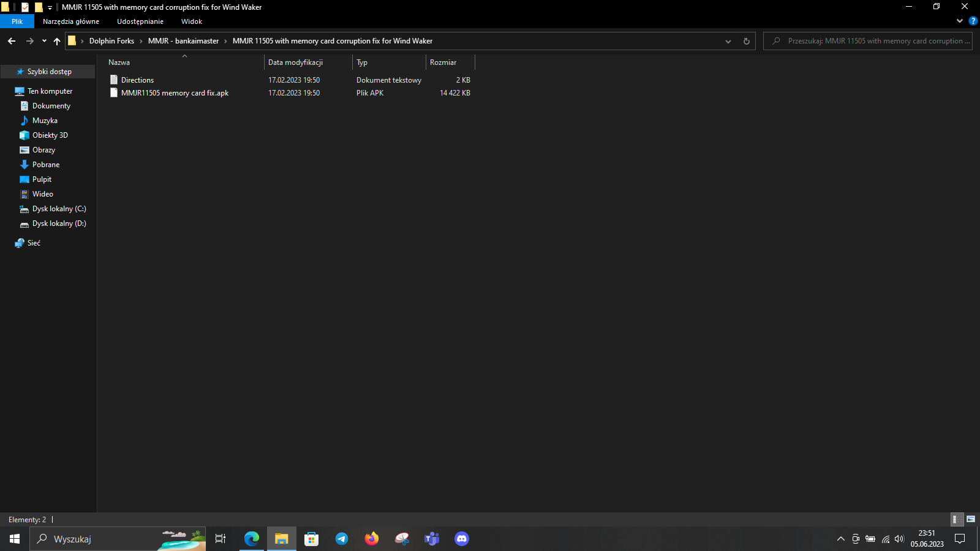Click the APK file icon

(x=114, y=93)
